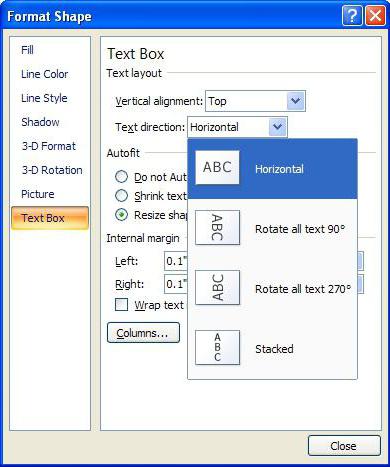Click the Left internal margin field
This screenshot has height=467, width=390.
point(176,261)
